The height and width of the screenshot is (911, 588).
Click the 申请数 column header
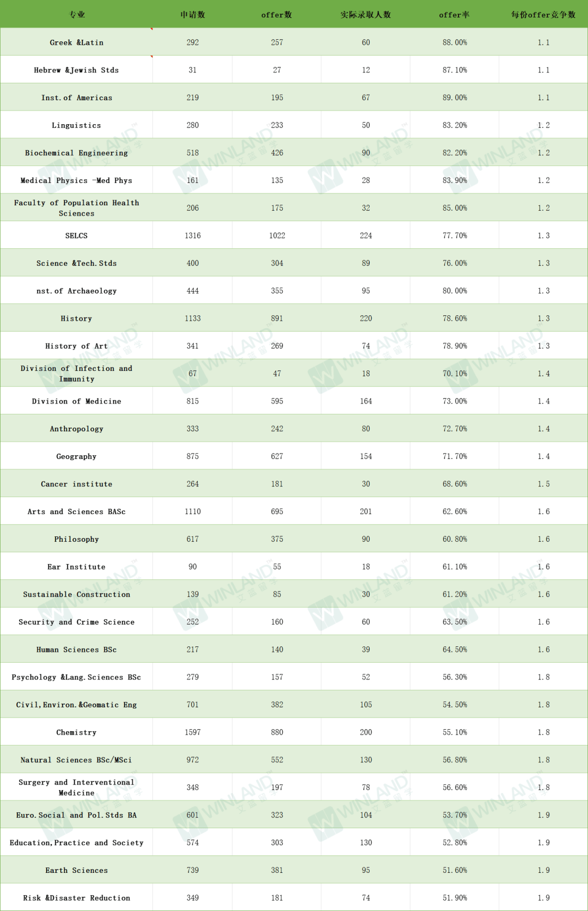point(193,15)
